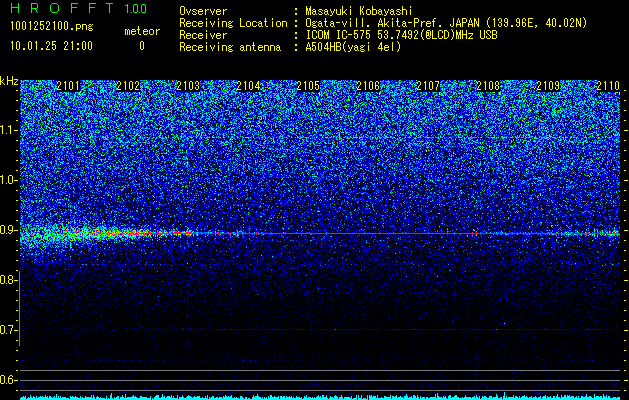Click the date stamp 10.01.25 21:00
The height and width of the screenshot is (400, 629).
(x=51, y=46)
